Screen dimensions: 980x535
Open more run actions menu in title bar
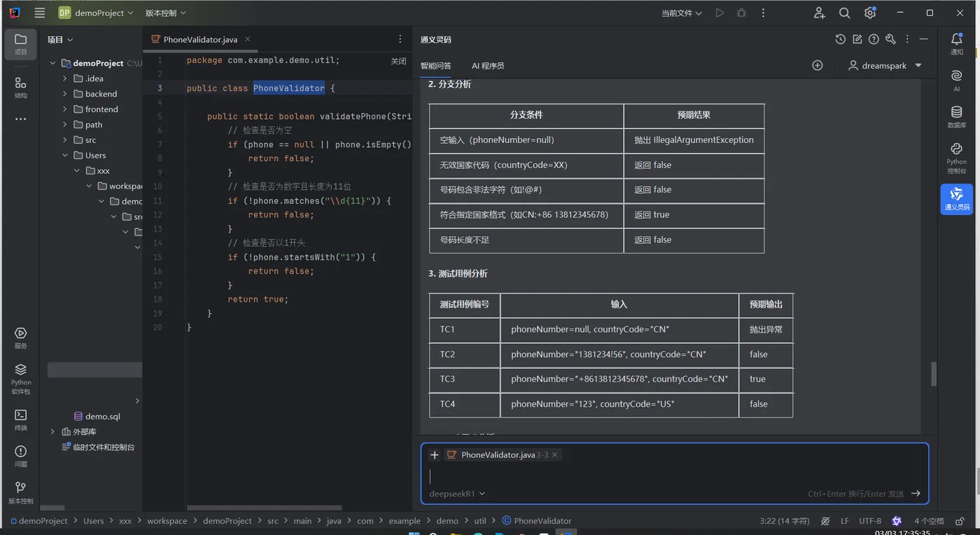tap(763, 13)
